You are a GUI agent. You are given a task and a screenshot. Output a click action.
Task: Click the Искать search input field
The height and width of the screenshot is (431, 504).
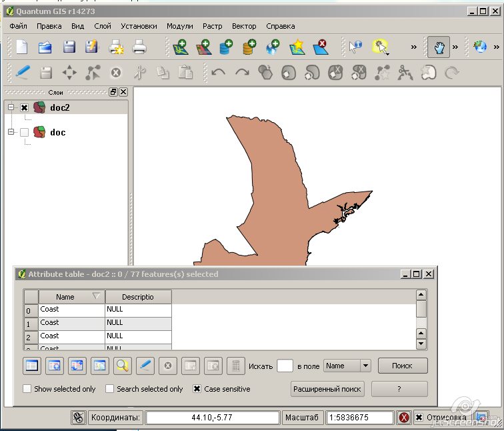click(285, 366)
